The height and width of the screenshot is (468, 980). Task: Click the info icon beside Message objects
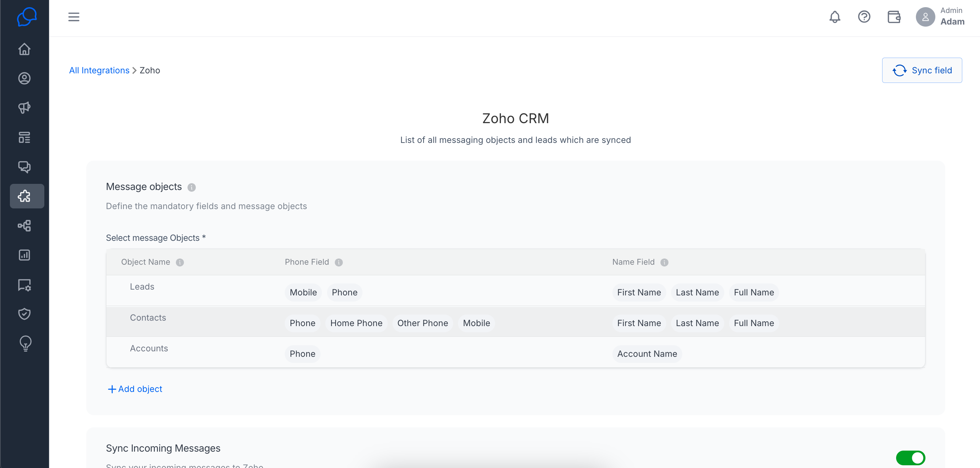tap(192, 187)
